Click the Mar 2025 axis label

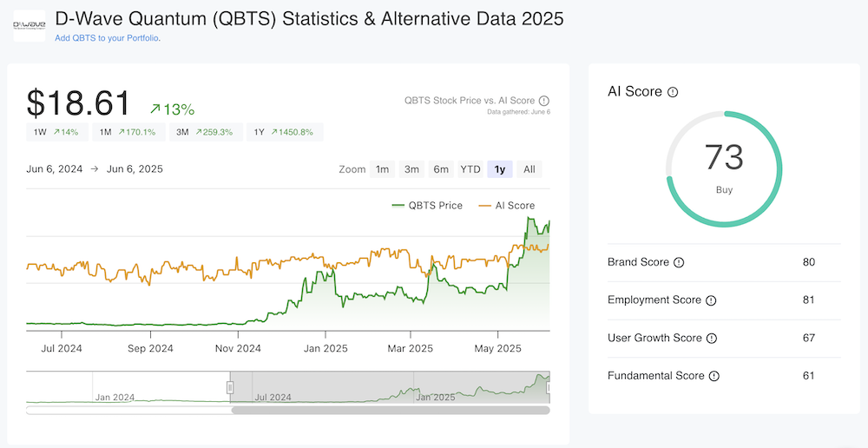(x=411, y=348)
